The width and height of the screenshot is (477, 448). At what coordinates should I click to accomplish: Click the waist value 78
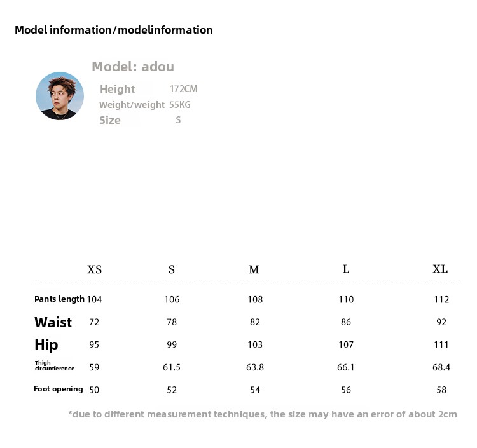pyautogui.click(x=172, y=322)
